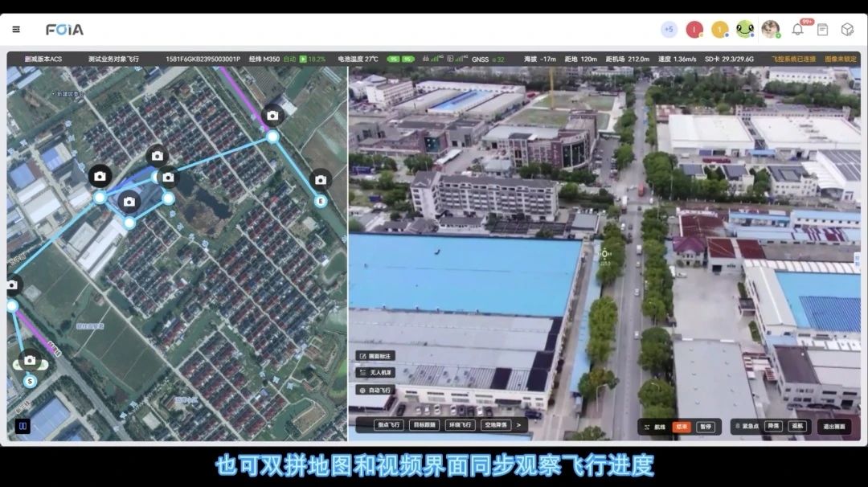Select 指点飞行 point flight mode
This screenshot has width=868, height=487.
[x=389, y=425]
